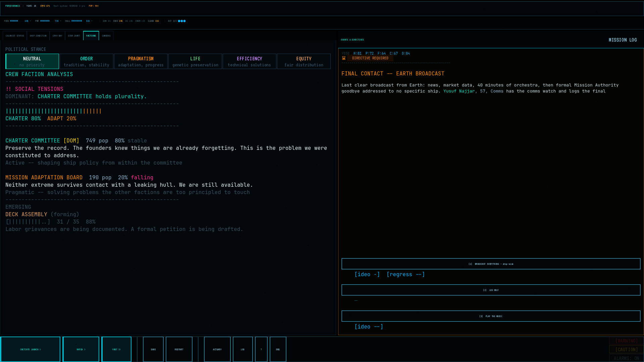Click the [DOM] dominant faction tag
Viewport: 644px width, 362px height.
[71, 141]
